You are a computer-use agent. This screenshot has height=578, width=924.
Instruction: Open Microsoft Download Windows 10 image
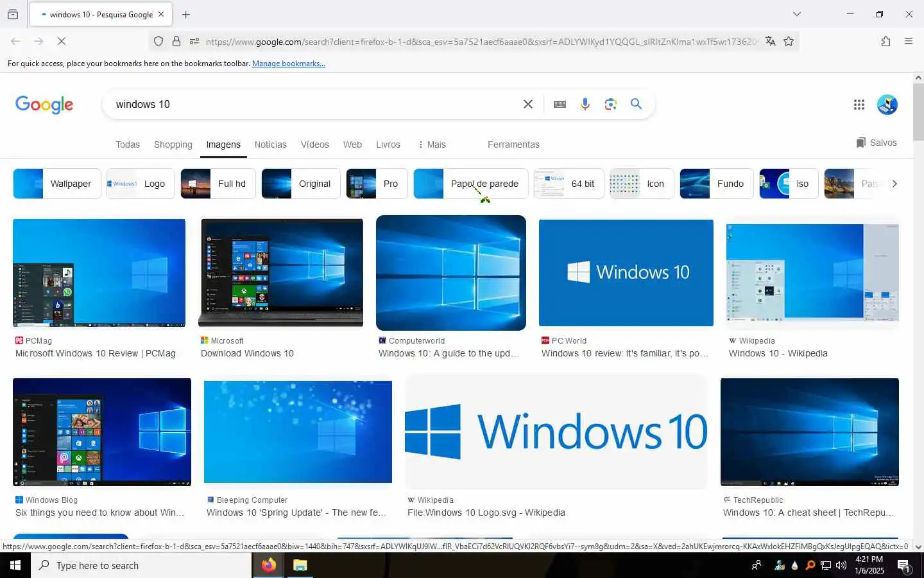[282, 273]
